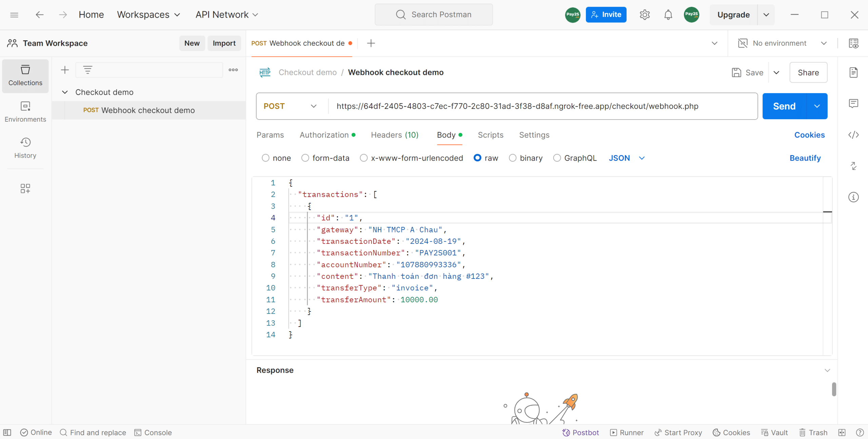Switch to the Scripts tab
The width and height of the screenshot is (868, 439).
(490, 135)
